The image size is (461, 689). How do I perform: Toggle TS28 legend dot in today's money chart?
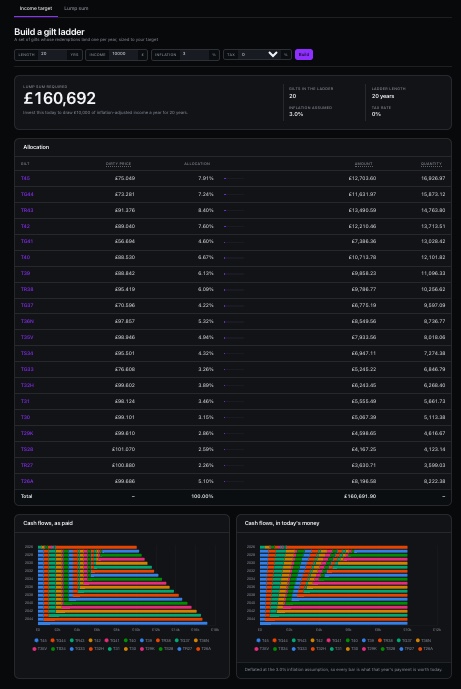tap(383, 649)
